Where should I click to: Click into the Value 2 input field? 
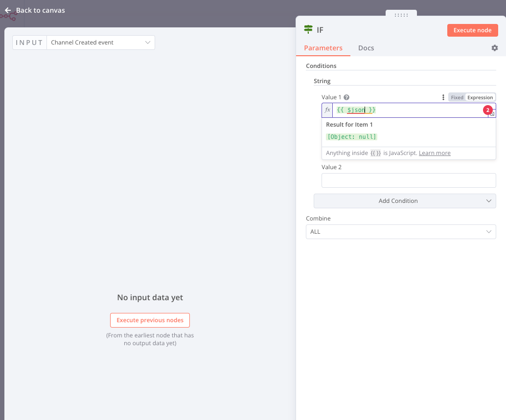coord(409,180)
